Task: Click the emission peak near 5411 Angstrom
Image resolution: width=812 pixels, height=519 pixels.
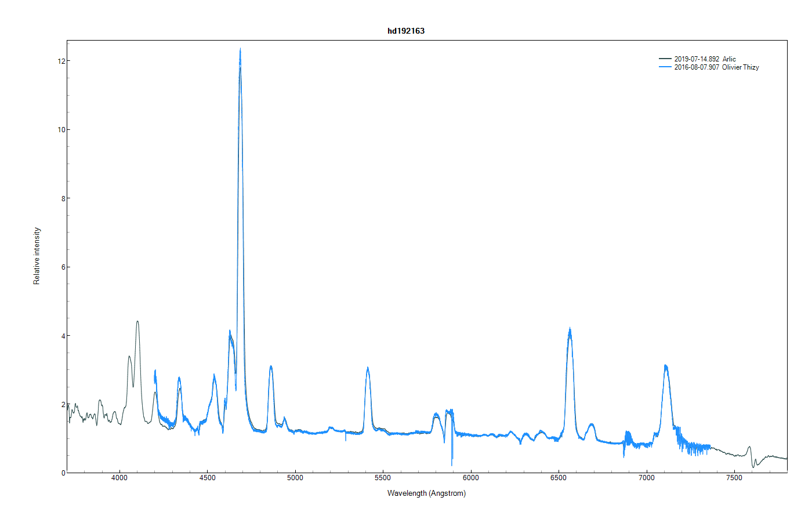Action: [368, 368]
